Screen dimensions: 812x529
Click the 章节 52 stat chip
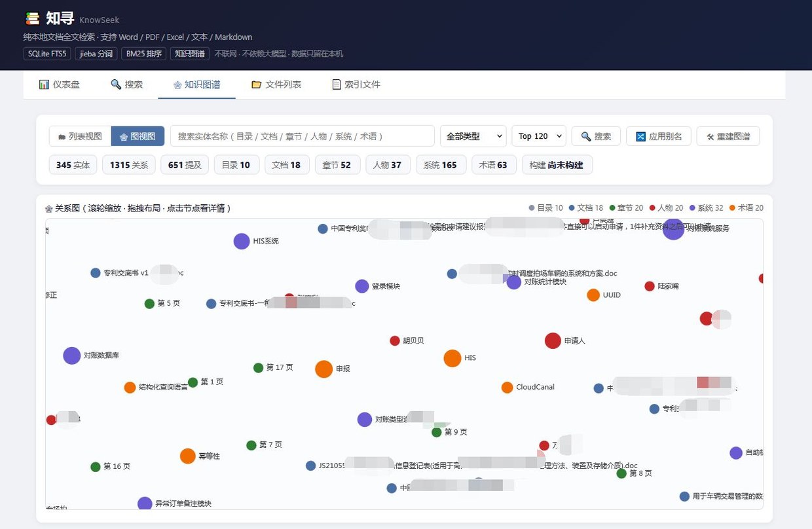[x=337, y=165]
